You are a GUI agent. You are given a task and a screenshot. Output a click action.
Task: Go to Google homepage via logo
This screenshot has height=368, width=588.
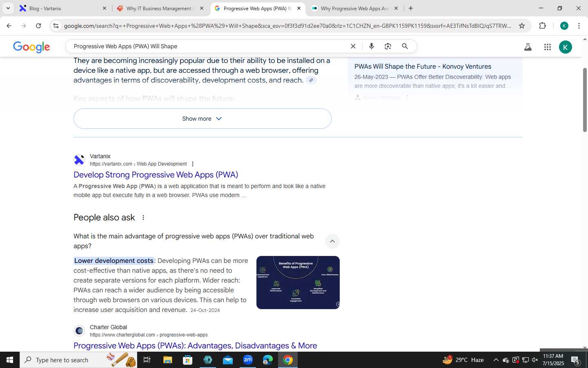(x=31, y=47)
